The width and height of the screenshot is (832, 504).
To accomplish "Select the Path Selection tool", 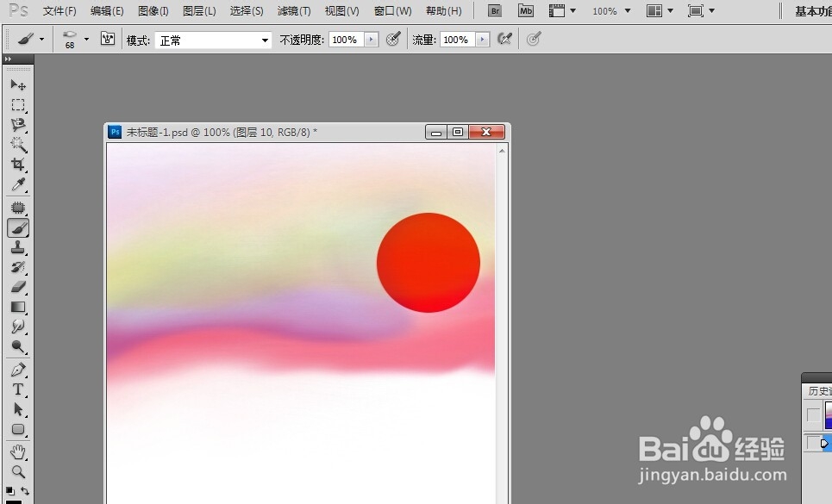I will click(x=18, y=409).
